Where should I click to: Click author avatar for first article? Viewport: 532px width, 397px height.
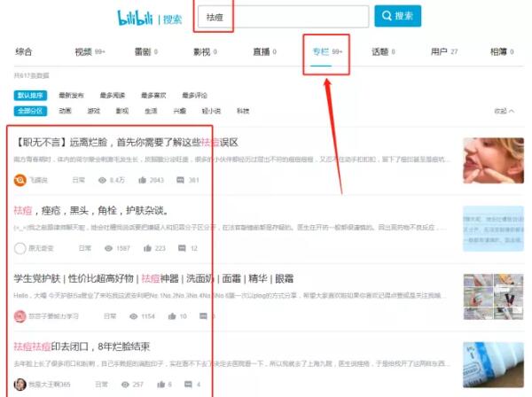tap(20, 180)
